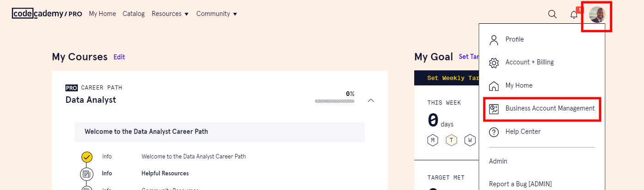Click the Edit link beside My Courses
Screen dimensions: 644x190
(x=119, y=57)
